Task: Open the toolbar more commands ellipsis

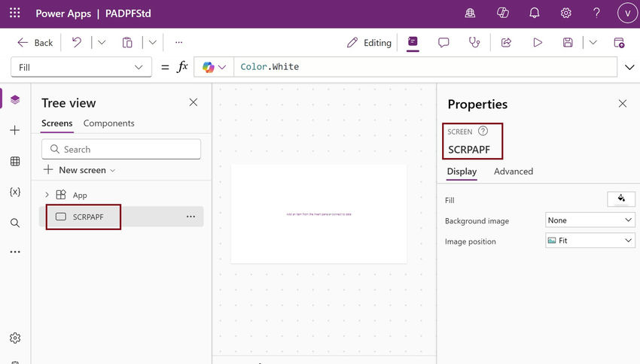Action: [x=178, y=42]
